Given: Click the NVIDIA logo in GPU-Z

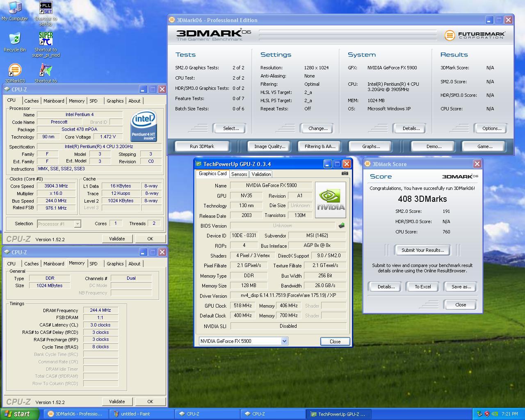Looking at the screenshot, I should coord(331,200).
